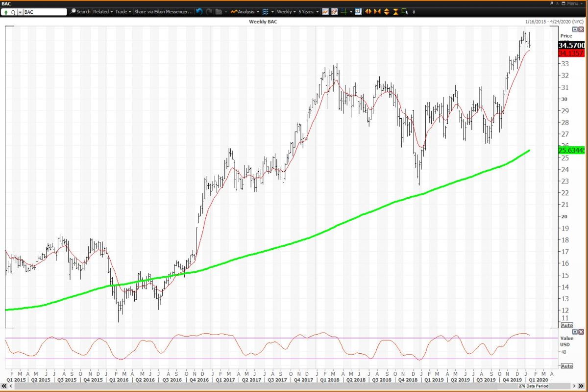Image resolution: width=588 pixels, height=392 pixels.
Task: Click the orange vertical expand arrows icon
Action: (x=387, y=11)
